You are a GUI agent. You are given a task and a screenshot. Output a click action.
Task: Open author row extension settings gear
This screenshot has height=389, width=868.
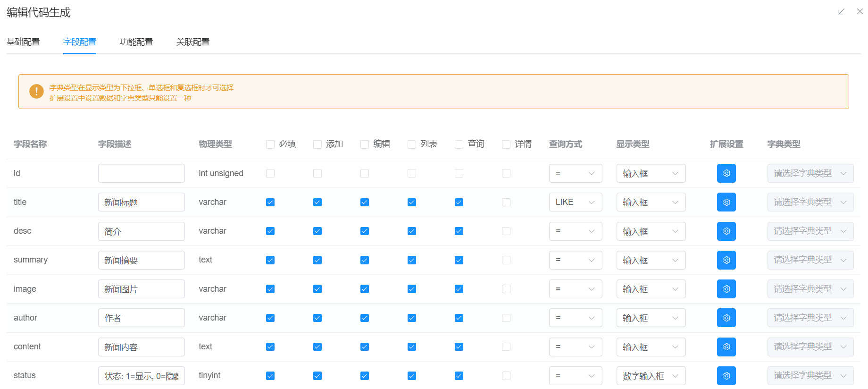tap(726, 318)
